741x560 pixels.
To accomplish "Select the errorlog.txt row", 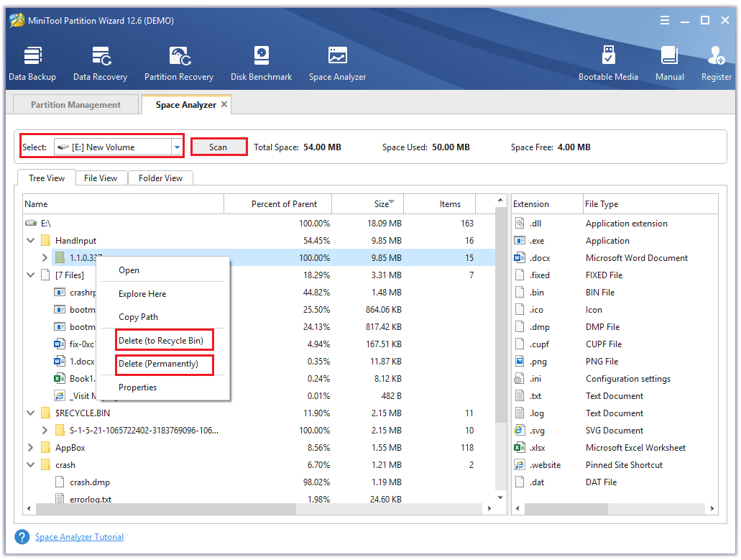I will (x=259, y=499).
